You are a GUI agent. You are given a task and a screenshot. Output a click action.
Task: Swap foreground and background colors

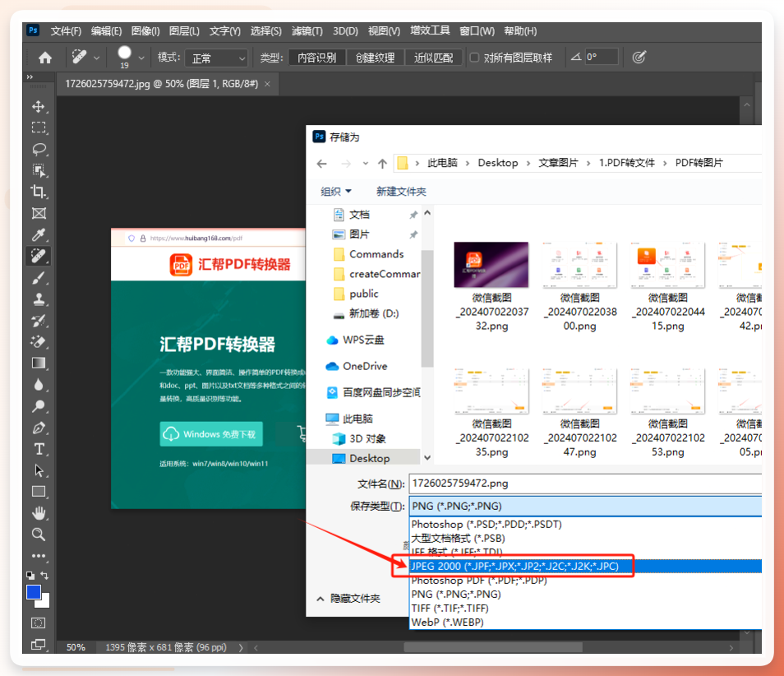pos(44,576)
